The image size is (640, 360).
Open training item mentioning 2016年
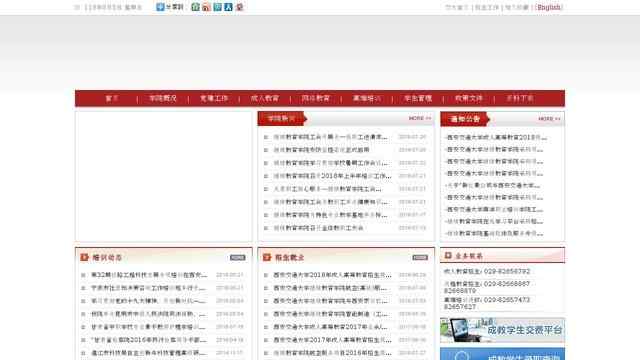pyautogui.click(x=149, y=340)
